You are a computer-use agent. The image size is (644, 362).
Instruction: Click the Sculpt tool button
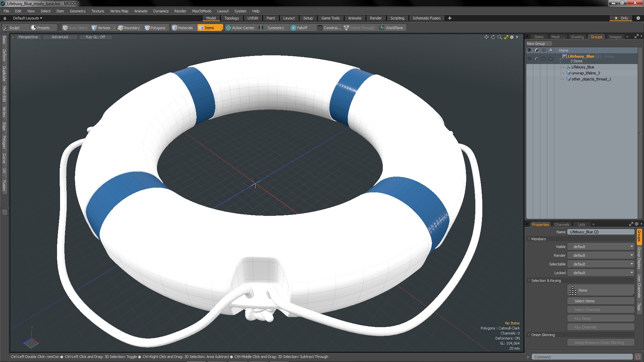[x=11, y=28]
